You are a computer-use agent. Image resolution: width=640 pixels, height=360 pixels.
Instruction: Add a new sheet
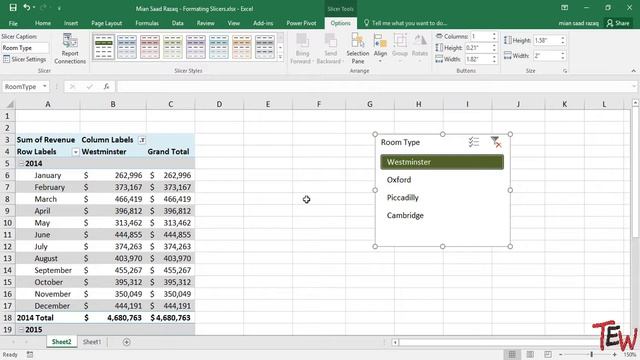click(x=127, y=342)
